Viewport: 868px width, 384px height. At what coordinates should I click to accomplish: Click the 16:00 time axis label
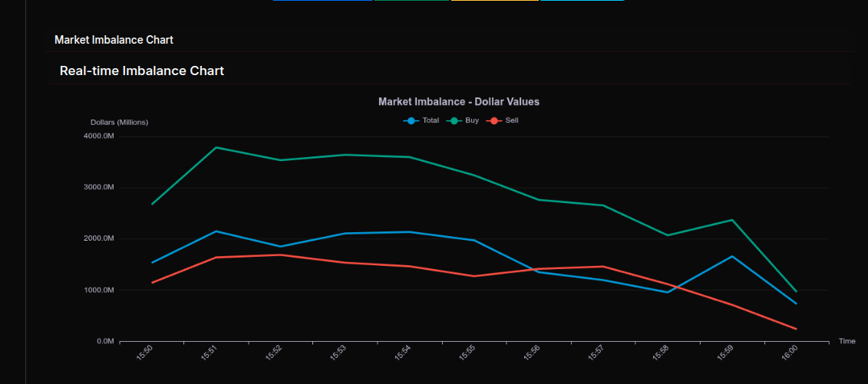(x=789, y=353)
